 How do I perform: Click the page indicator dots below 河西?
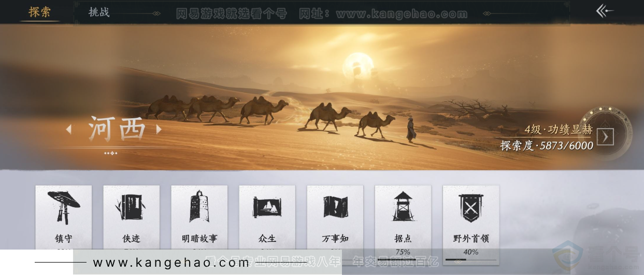(x=110, y=153)
